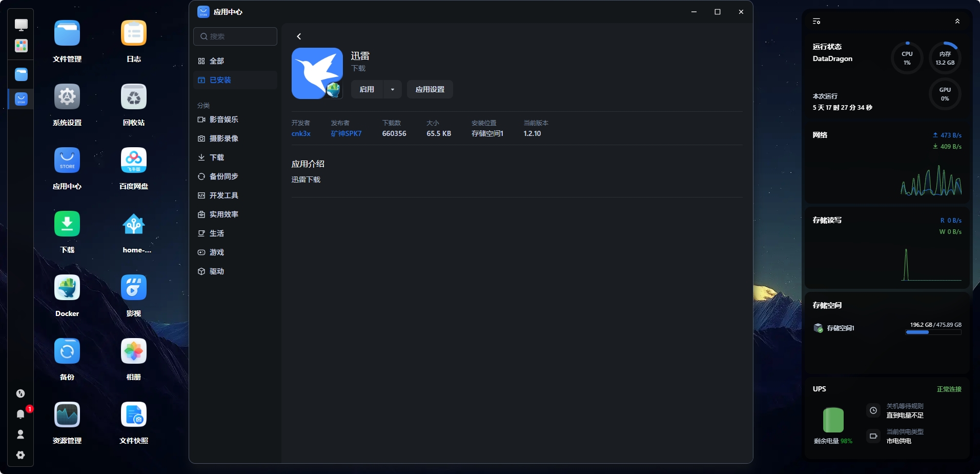Image resolution: width=980 pixels, height=474 pixels.
Task: Click the desktop monitor icon in left dock
Action: pos(21,25)
